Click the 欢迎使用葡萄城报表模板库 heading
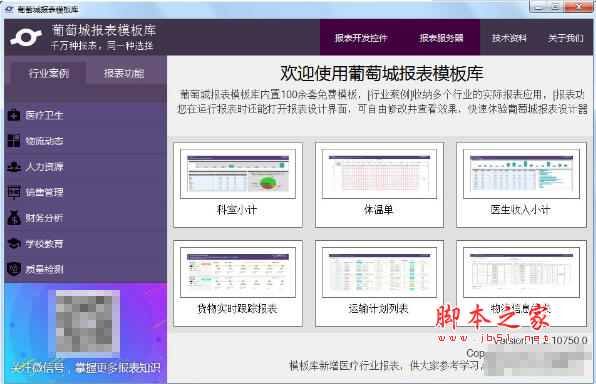596x384 pixels. click(382, 73)
